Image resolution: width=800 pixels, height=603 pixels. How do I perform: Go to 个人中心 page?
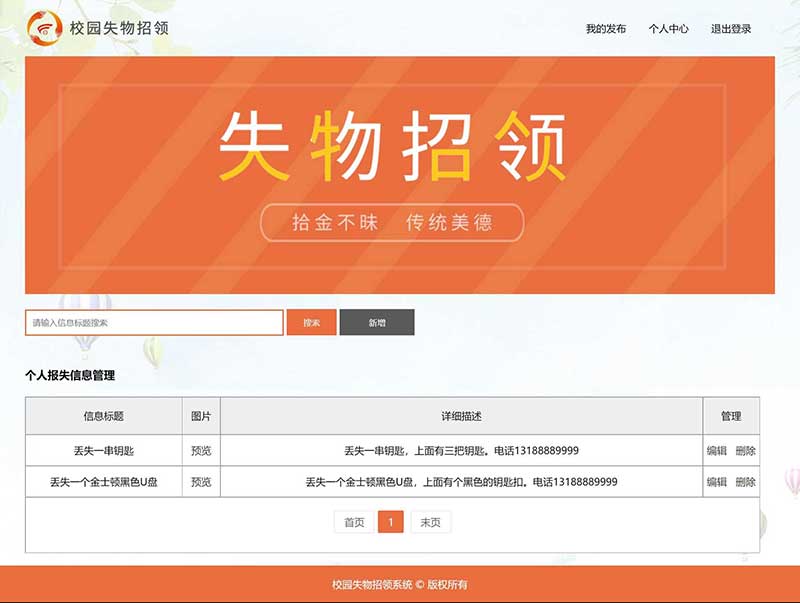coord(668,29)
